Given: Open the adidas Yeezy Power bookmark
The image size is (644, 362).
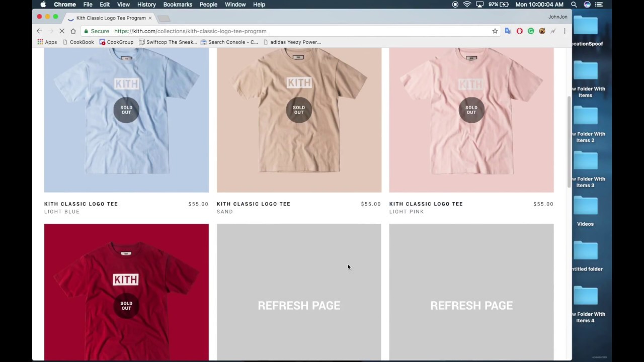Looking at the screenshot, I should 292,42.
